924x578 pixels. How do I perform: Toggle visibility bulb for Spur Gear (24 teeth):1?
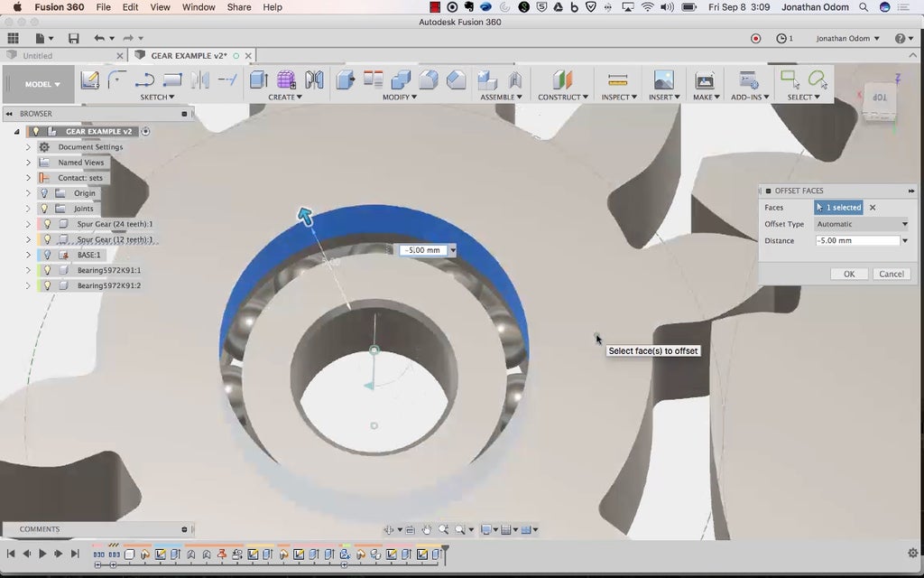47,224
